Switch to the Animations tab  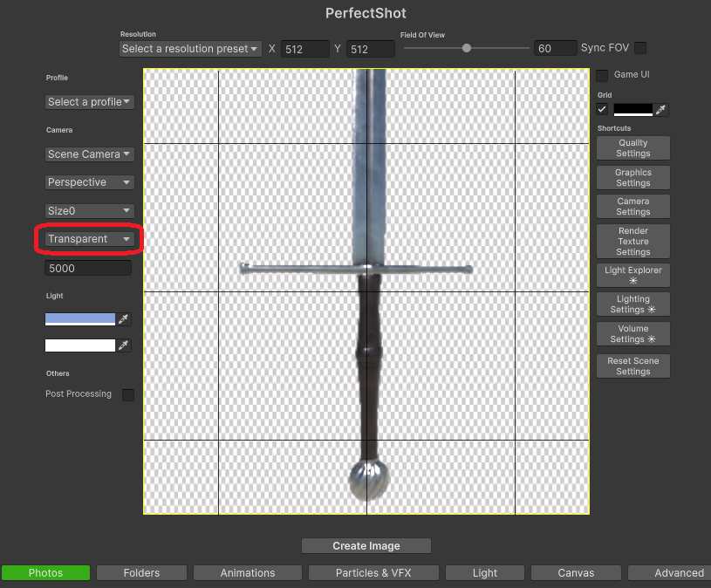pyautogui.click(x=248, y=573)
